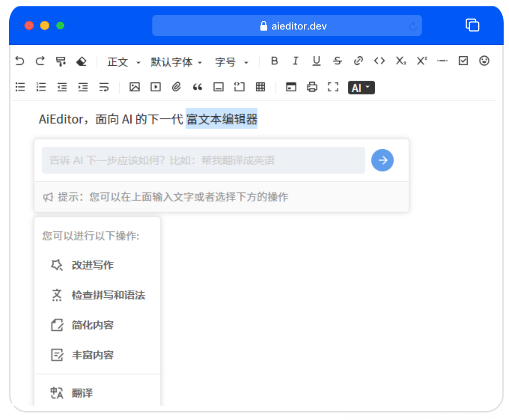Insert a table with the table icon
The height and width of the screenshot is (420, 509).
coord(260,87)
